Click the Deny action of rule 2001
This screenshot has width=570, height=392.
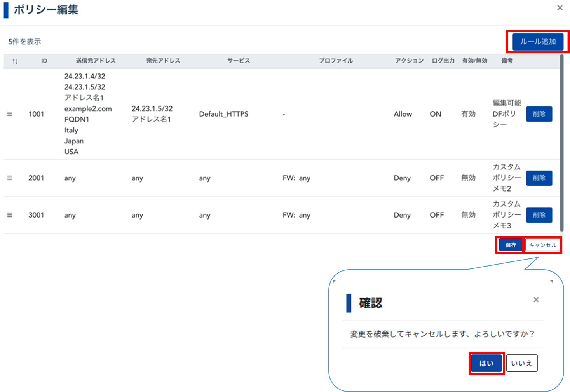click(402, 178)
